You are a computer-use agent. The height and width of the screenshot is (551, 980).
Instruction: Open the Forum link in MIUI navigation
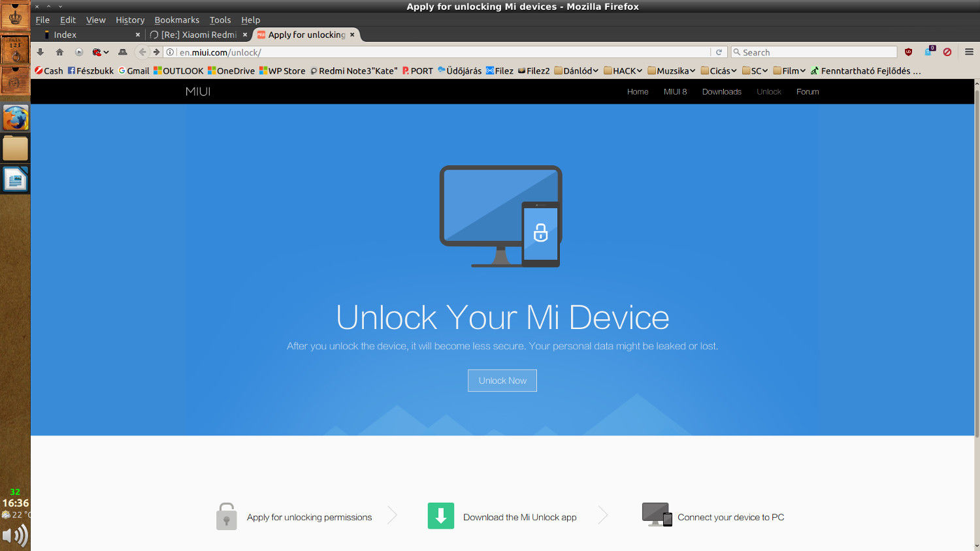click(808, 91)
